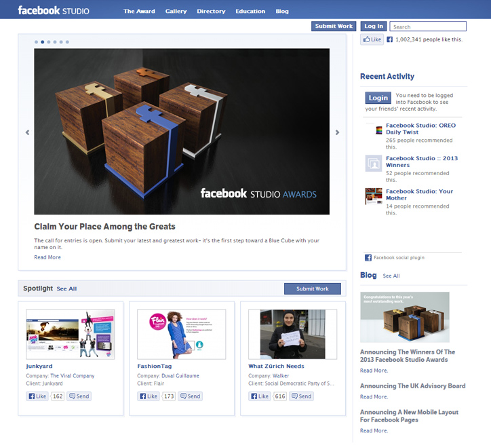Click the Log In button
The height and width of the screenshot is (448, 491).
pyautogui.click(x=374, y=26)
